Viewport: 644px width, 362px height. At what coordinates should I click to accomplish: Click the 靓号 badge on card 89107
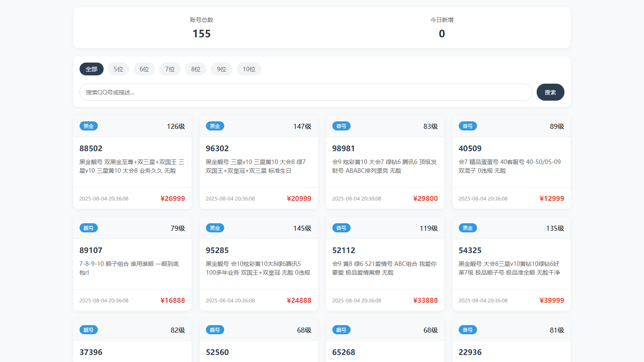(88, 227)
